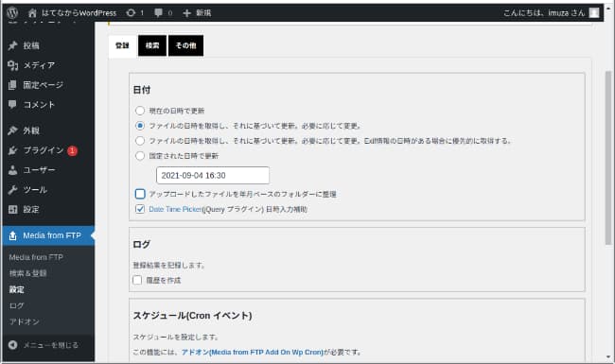The image size is (615, 364).
Task: Click the red plugin update badge
Action: point(72,150)
